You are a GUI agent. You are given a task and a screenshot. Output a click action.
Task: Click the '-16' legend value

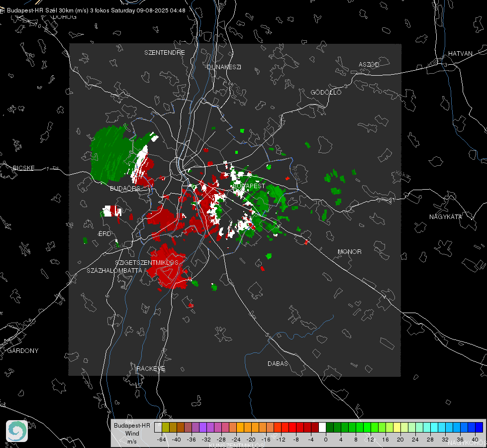[x=266, y=440]
